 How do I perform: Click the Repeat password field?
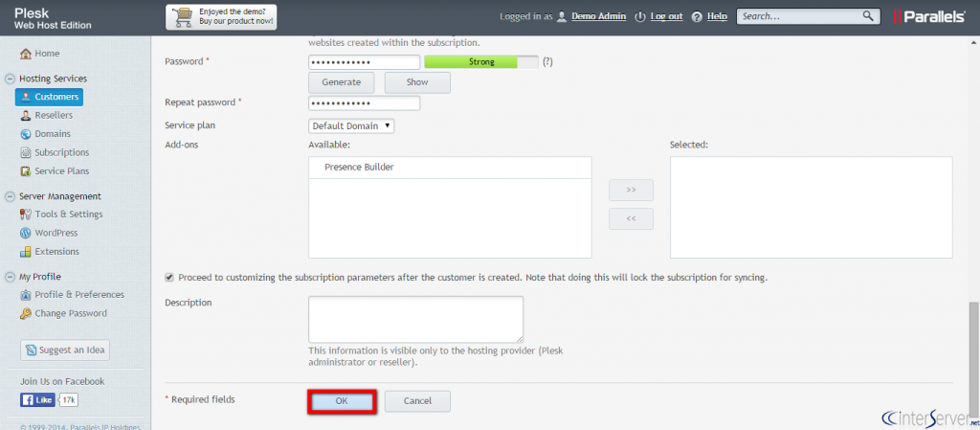tap(365, 103)
